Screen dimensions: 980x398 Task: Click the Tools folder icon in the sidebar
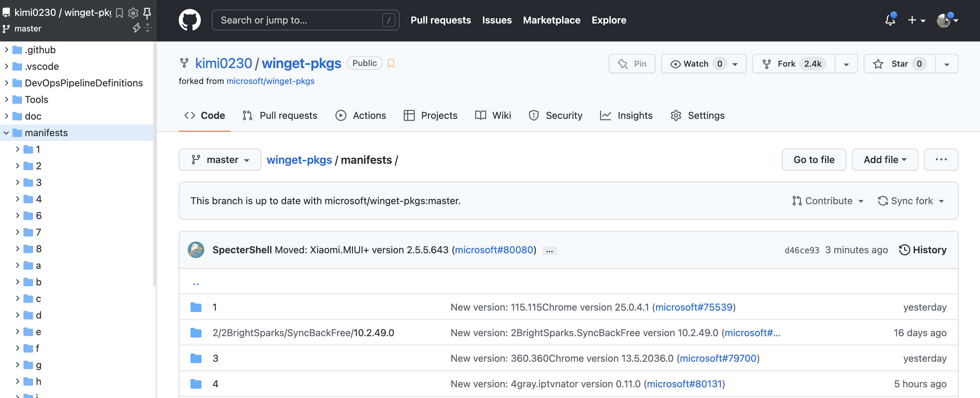pyautogui.click(x=17, y=99)
